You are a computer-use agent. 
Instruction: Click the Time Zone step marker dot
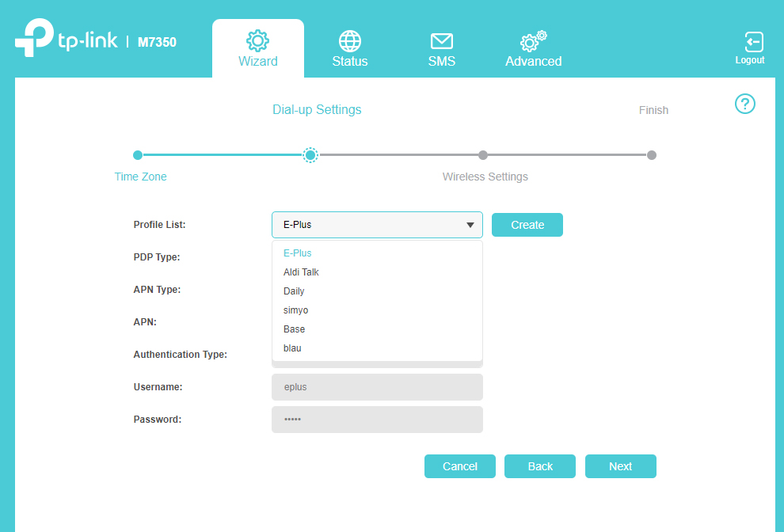(138, 155)
